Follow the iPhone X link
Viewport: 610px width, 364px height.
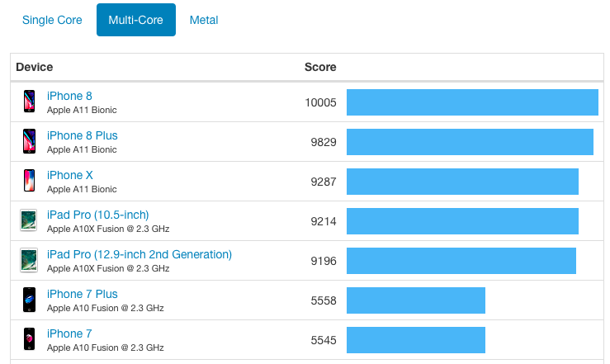70,175
